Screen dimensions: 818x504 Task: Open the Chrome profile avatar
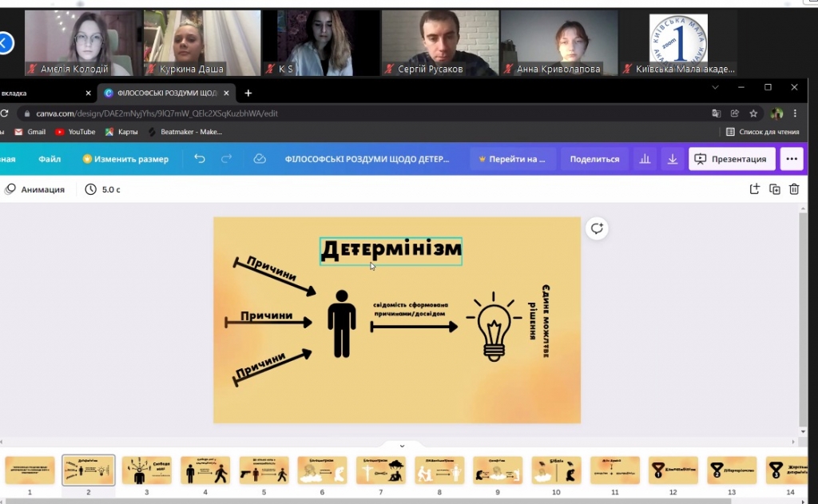pyautogui.click(x=776, y=113)
